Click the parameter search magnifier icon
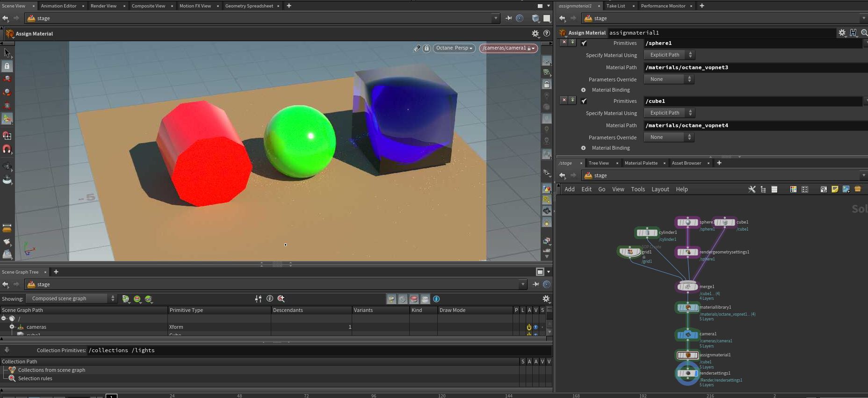The image size is (868, 398). [x=864, y=33]
